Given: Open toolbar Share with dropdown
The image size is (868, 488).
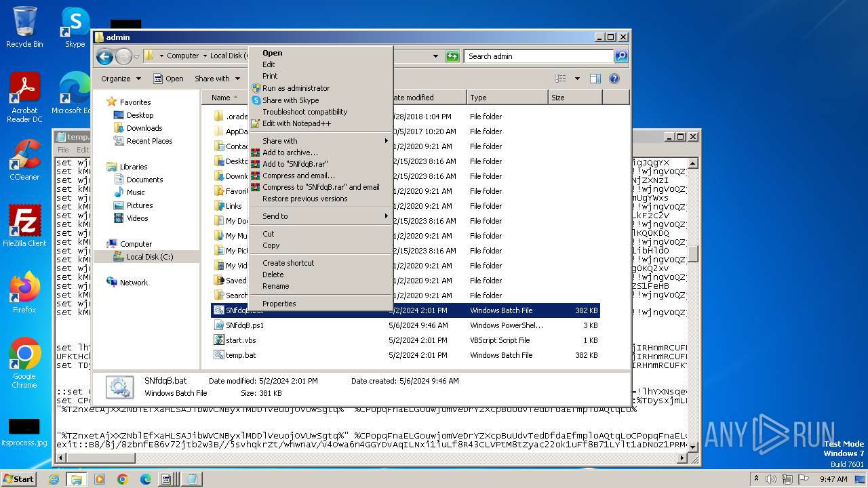Looking at the screenshot, I should pyautogui.click(x=217, y=79).
